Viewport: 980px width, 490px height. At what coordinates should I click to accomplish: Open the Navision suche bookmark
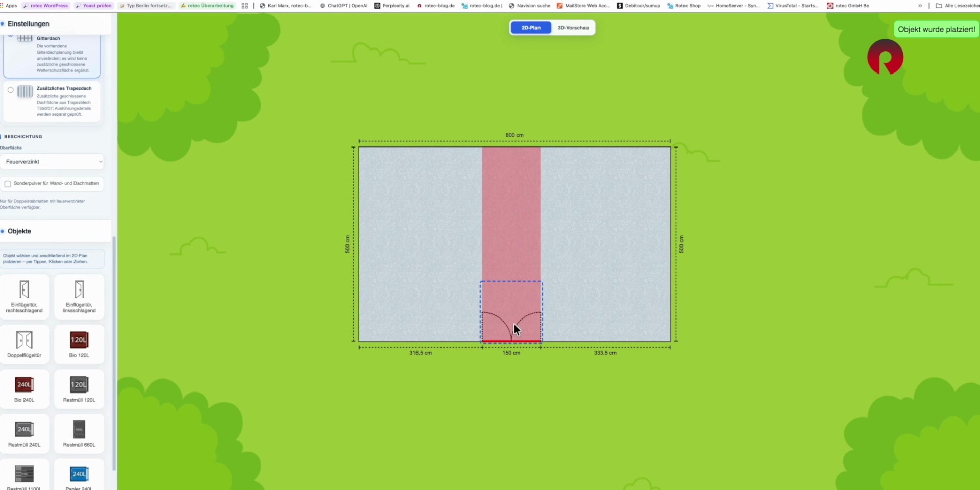[x=529, y=6]
